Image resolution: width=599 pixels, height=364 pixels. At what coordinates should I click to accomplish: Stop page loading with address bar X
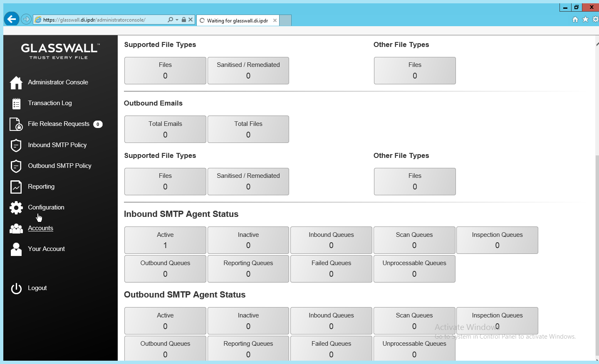(x=191, y=20)
